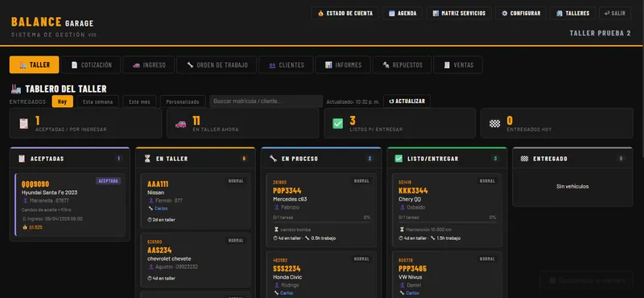Image resolution: width=644 pixels, height=298 pixels.
Task: Click the person icon next to Fabrizio
Action: click(x=276, y=207)
